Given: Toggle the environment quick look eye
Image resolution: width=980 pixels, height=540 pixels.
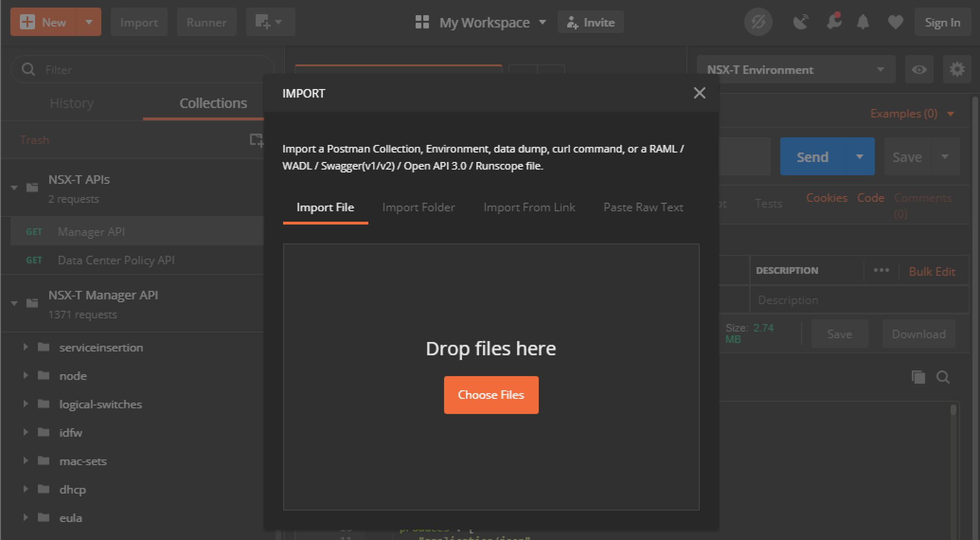Looking at the screenshot, I should coord(919,70).
